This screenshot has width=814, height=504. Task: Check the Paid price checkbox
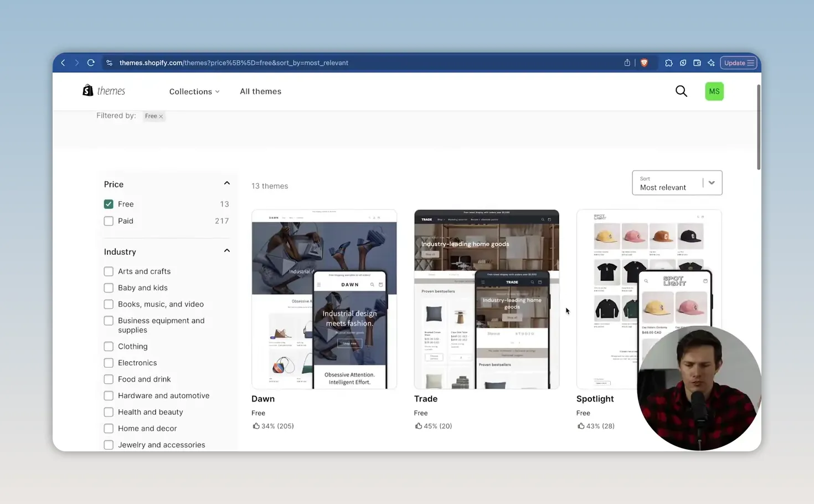point(109,221)
